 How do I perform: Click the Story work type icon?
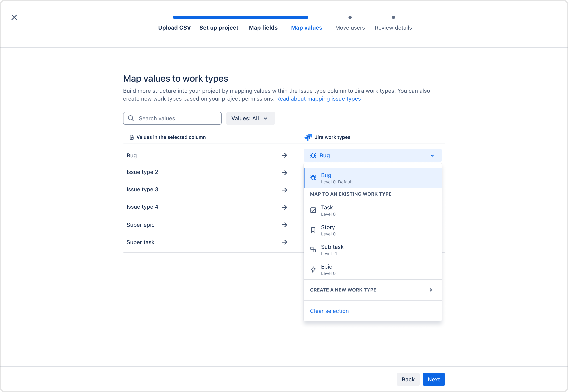tap(313, 230)
